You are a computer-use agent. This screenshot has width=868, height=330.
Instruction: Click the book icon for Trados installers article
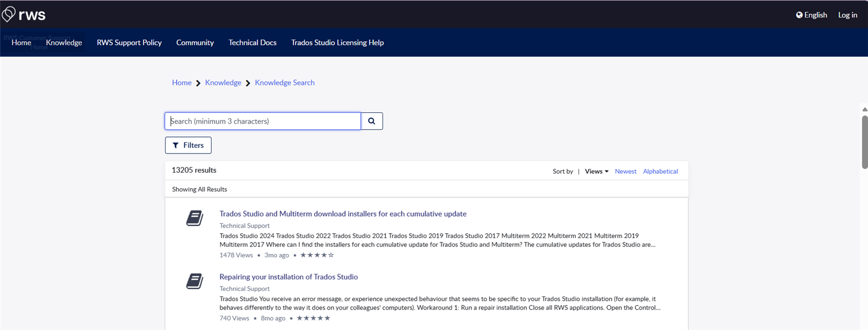[195, 218]
